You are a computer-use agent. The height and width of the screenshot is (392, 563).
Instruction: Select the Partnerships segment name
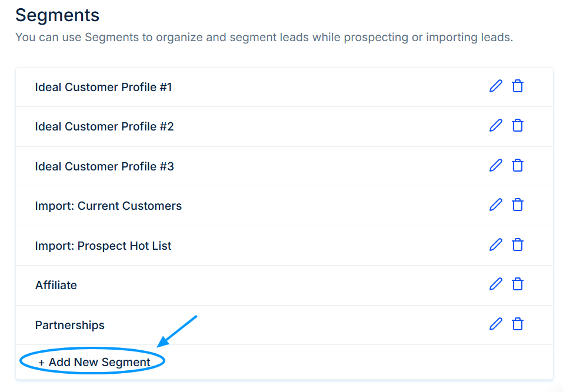(x=69, y=325)
